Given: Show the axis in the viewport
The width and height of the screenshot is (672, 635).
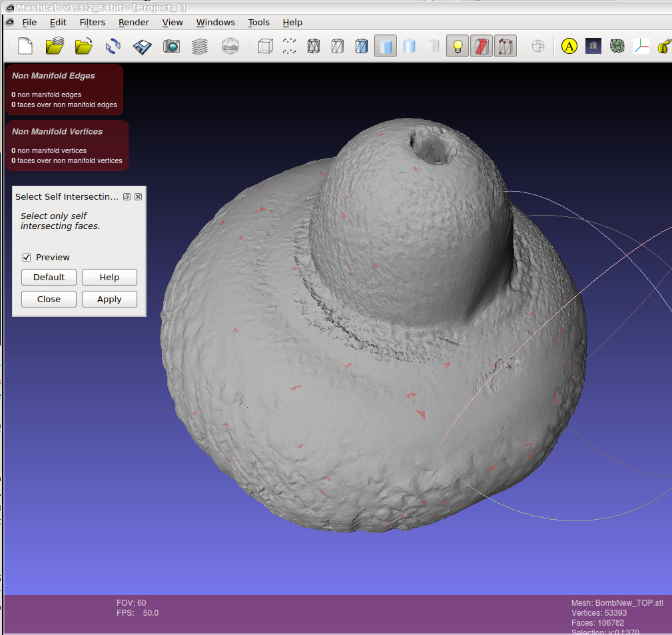Looking at the screenshot, I should 537,46.
